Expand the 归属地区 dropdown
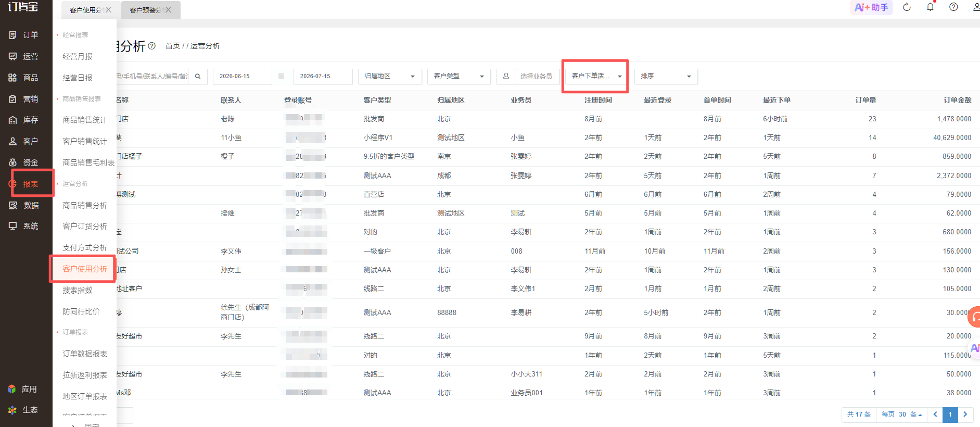 pyautogui.click(x=390, y=76)
